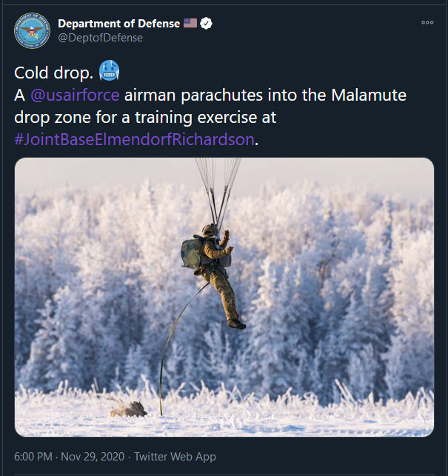This screenshot has width=448, height=476.
Task: Click the word "Malamute" in the tweet
Action: point(370,95)
